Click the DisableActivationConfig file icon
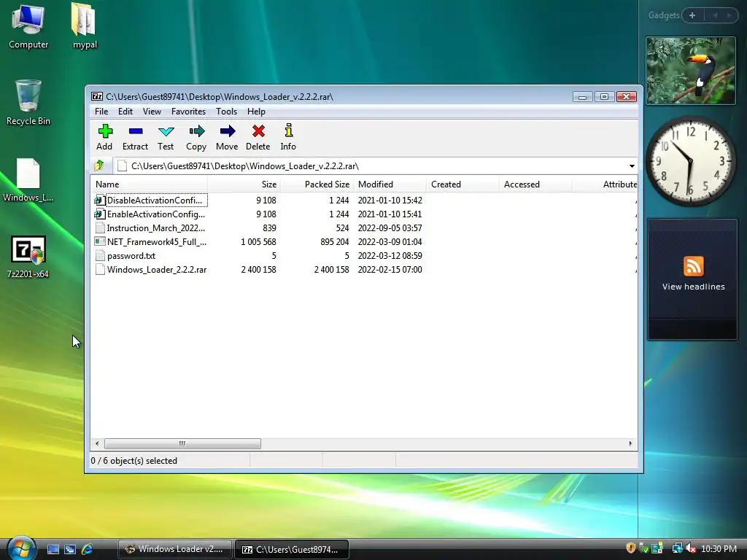Image resolution: width=747 pixels, height=560 pixels. tap(99, 201)
